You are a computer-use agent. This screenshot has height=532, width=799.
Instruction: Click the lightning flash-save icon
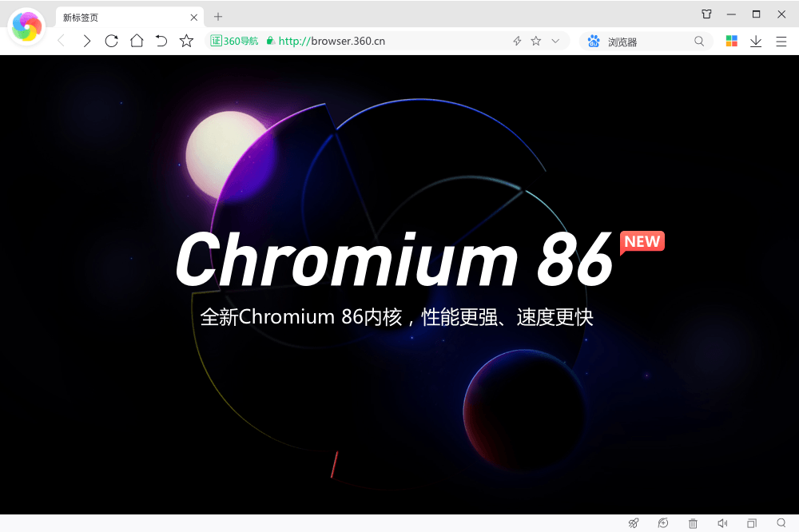516,41
